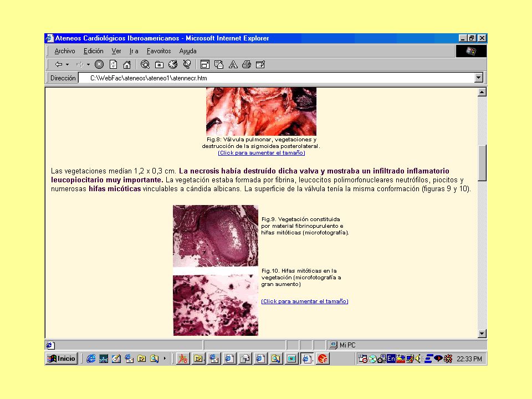This screenshot has width=532, height=399.
Task: Go back with the Back arrow button
Action: (x=59, y=64)
